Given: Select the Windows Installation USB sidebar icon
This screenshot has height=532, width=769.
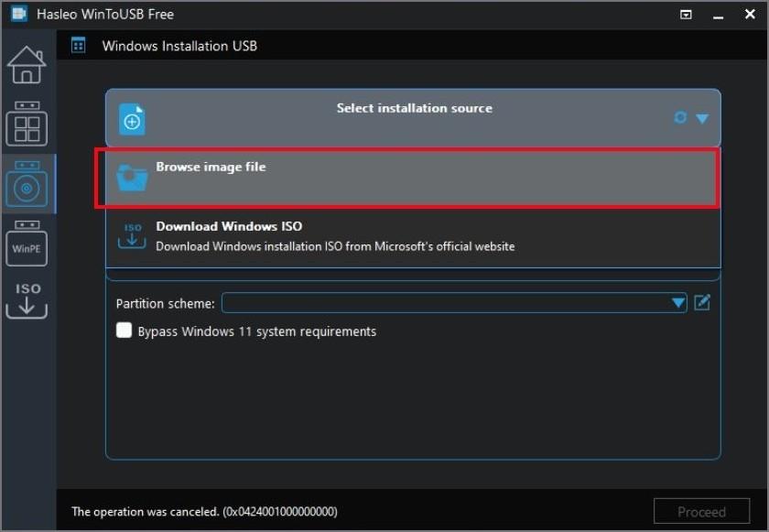Looking at the screenshot, I should (27, 184).
